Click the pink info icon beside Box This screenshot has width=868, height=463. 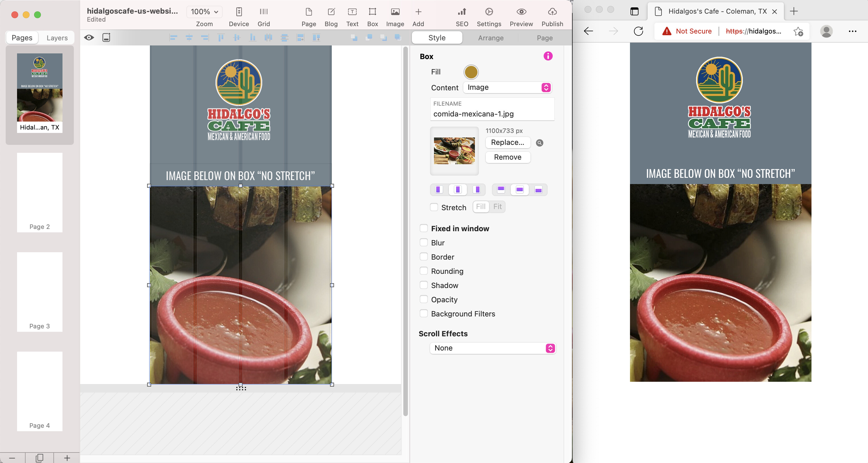pos(548,56)
